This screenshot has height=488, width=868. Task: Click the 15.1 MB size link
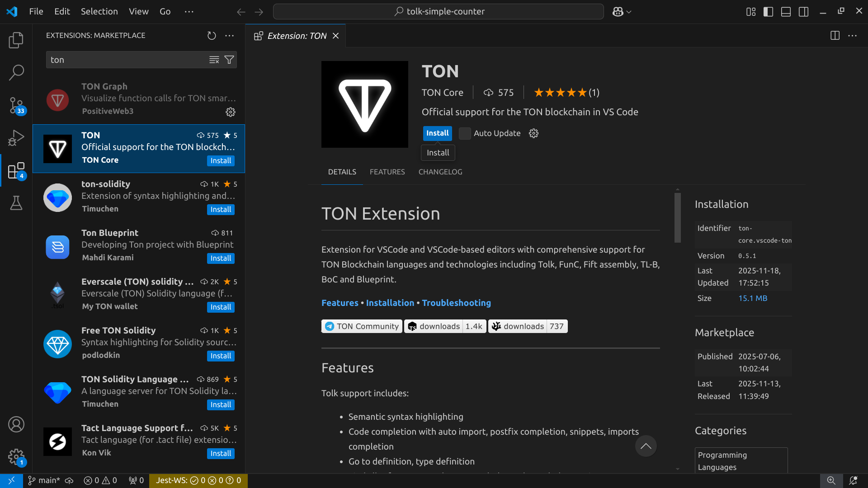[753, 298]
